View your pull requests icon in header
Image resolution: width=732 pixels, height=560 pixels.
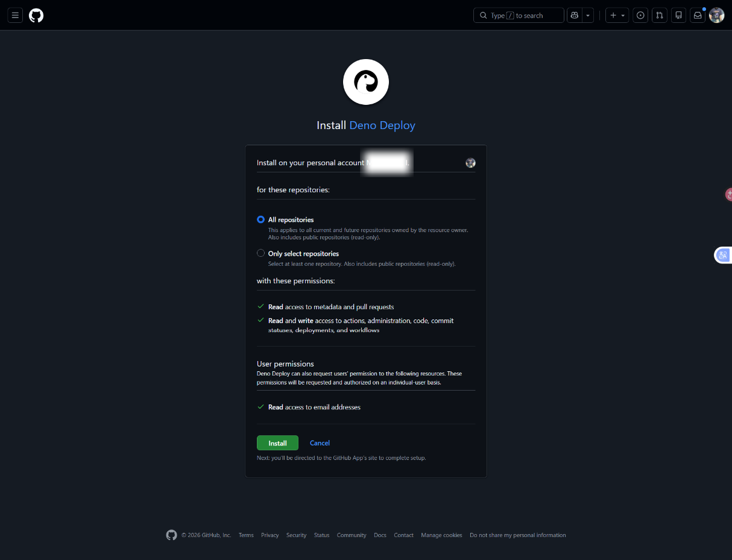660,15
